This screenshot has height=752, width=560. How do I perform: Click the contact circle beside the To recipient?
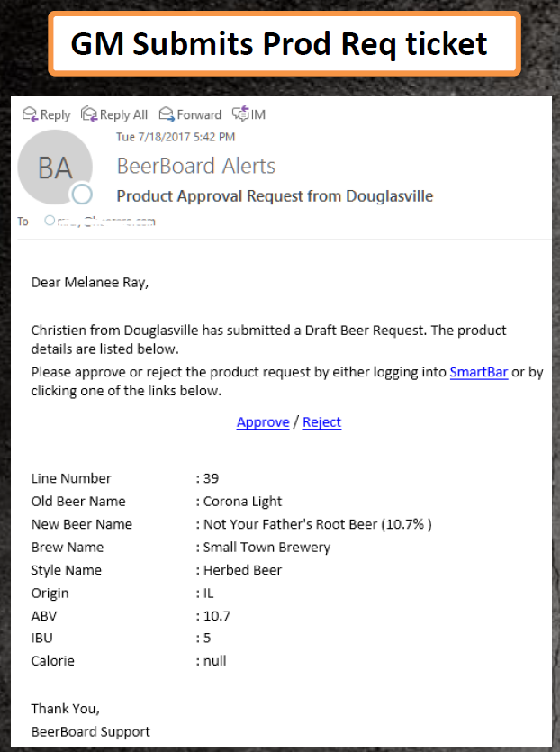(x=50, y=221)
